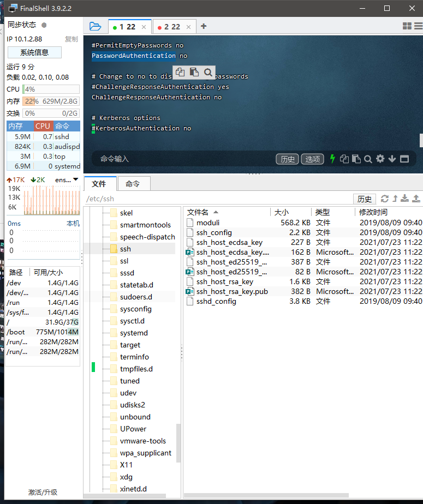Sort file list by 类型 header
Screen dimensions: 423x504
click(333, 212)
